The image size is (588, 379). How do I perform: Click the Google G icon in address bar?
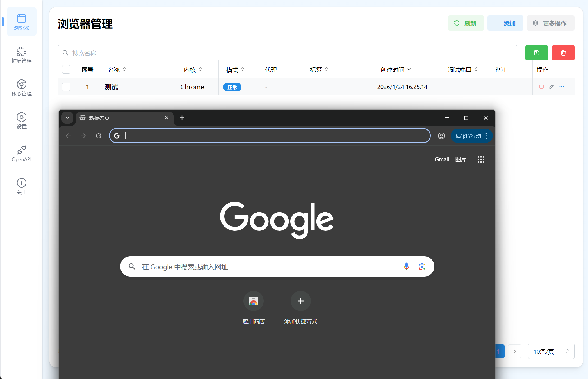click(x=117, y=136)
